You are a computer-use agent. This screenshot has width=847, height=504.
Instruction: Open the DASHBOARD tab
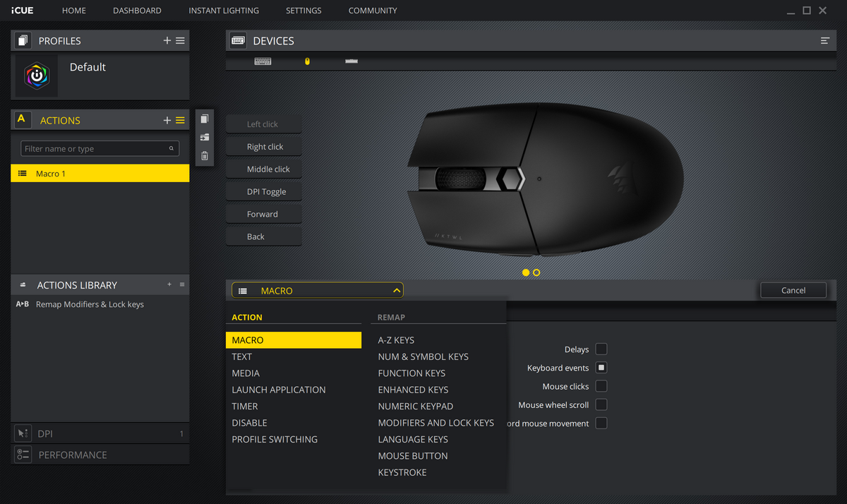pos(137,11)
